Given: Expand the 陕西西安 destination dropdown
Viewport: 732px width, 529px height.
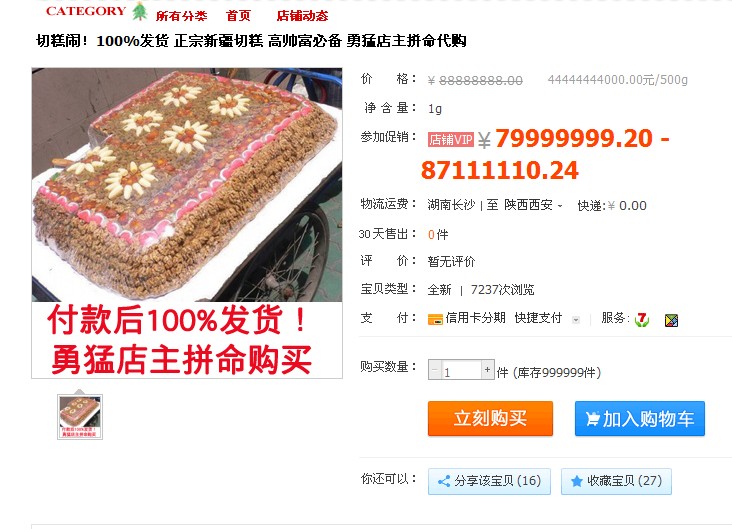Looking at the screenshot, I should coord(560,206).
